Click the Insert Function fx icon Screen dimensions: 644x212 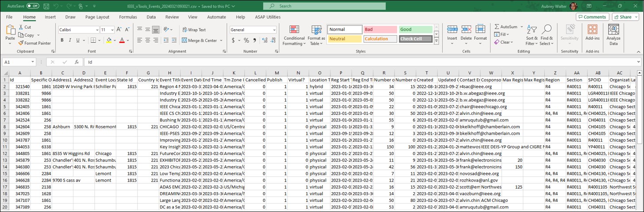(77, 62)
